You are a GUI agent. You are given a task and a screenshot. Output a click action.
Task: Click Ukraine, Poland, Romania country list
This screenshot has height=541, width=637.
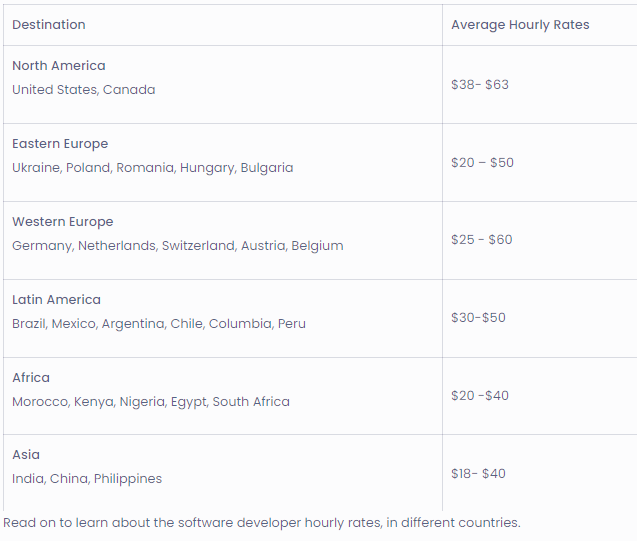[153, 168]
